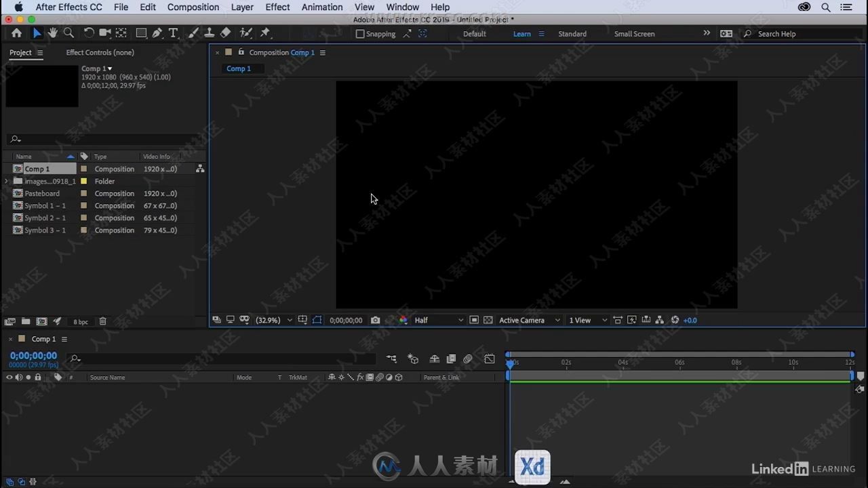Select the Rectangle shape tool

[x=141, y=33]
